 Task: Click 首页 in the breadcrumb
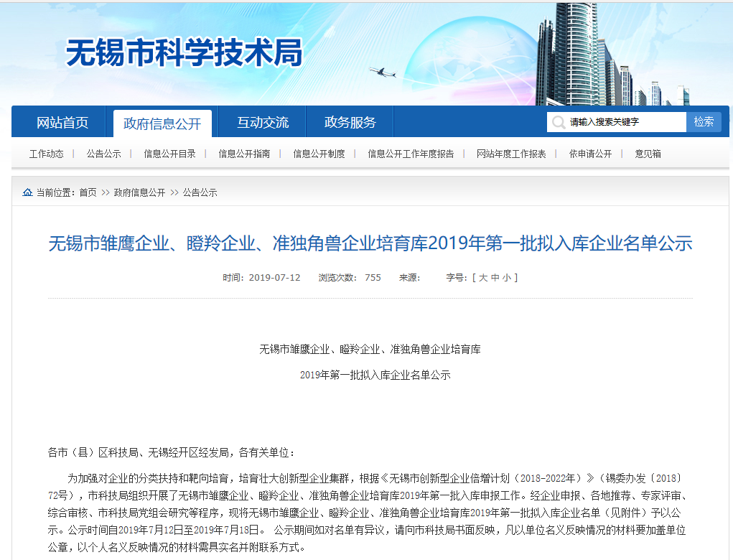point(88,192)
